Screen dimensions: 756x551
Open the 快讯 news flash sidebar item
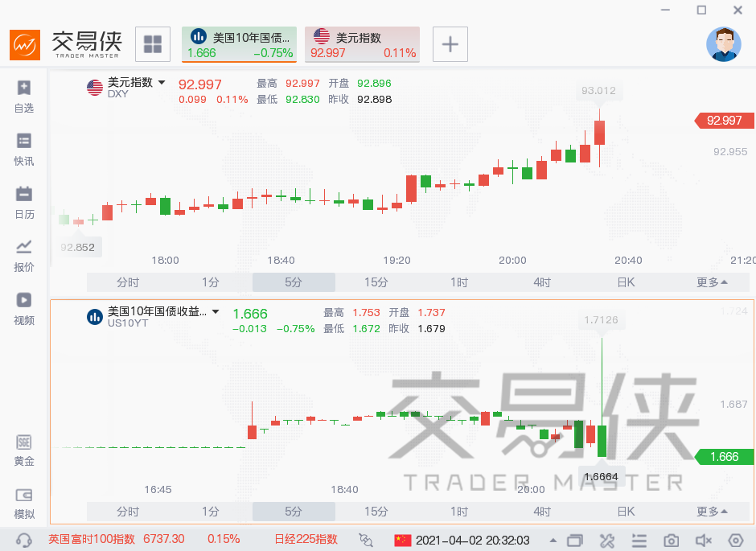coord(23,150)
